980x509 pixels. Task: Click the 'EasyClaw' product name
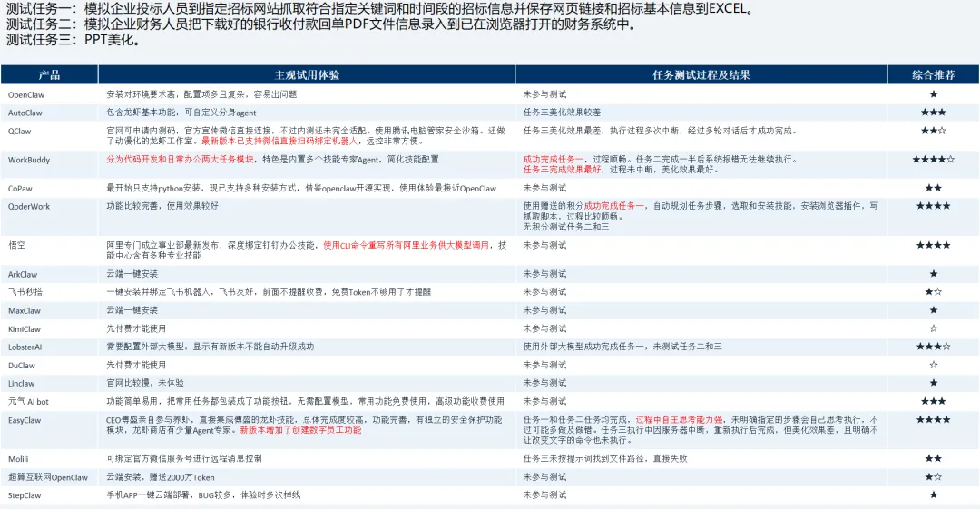click(x=24, y=420)
